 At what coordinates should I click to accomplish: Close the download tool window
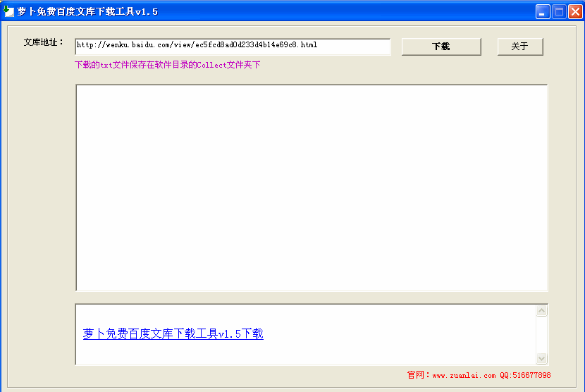point(575,11)
